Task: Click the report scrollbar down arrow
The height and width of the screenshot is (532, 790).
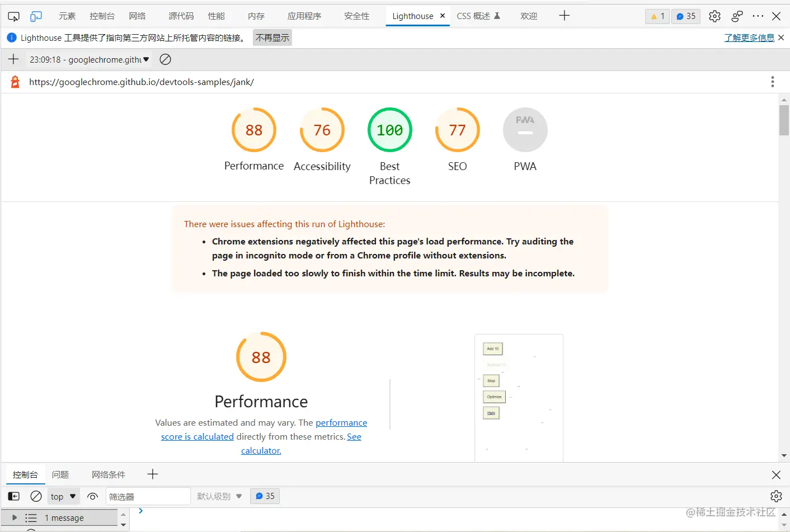Action: (x=784, y=456)
